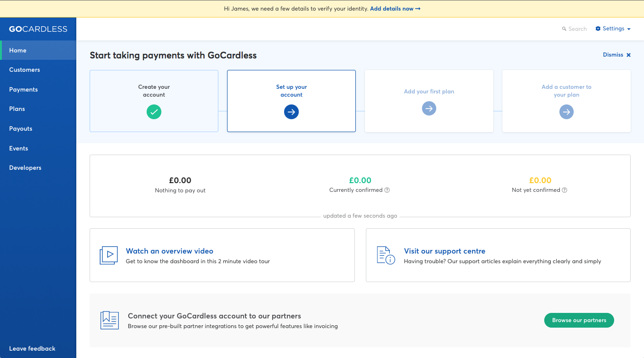Open the Home sidebar item
Viewport: 644px width, 358px height.
[38, 50]
